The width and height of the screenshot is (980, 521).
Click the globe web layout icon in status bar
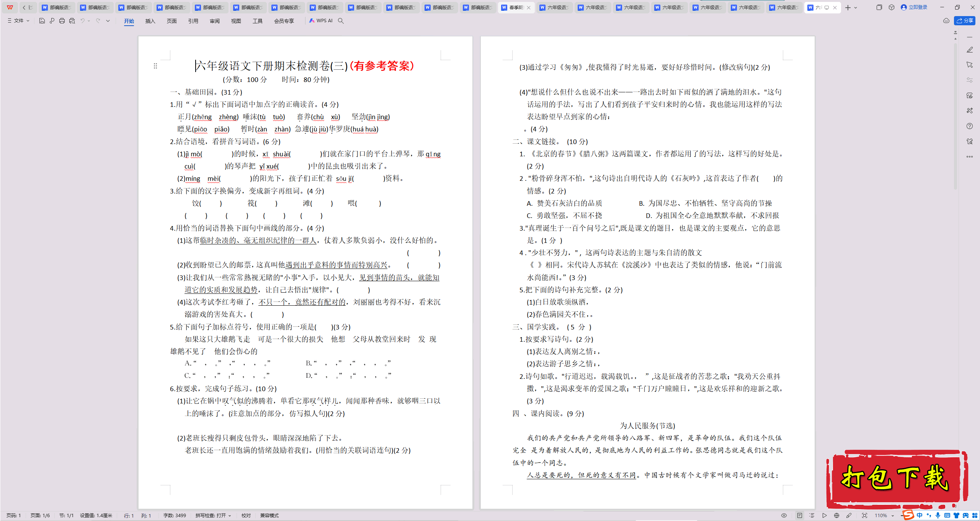pyautogui.click(x=837, y=516)
